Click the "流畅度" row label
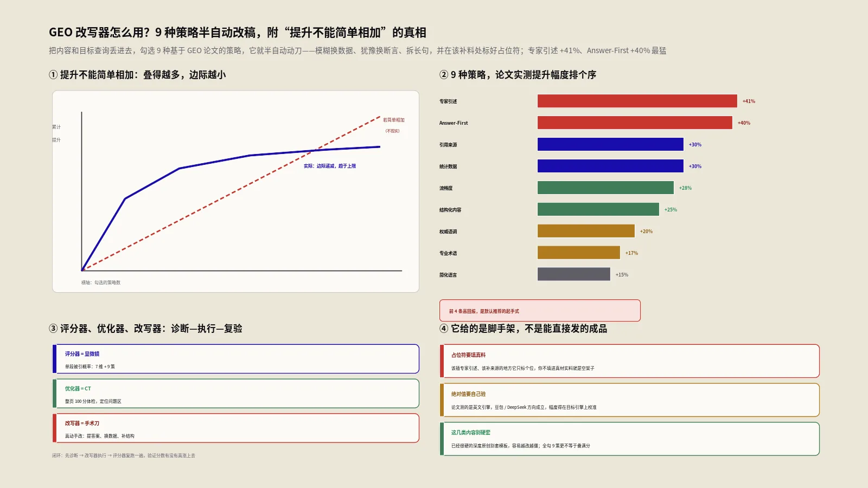The width and height of the screenshot is (868, 488). [446, 188]
